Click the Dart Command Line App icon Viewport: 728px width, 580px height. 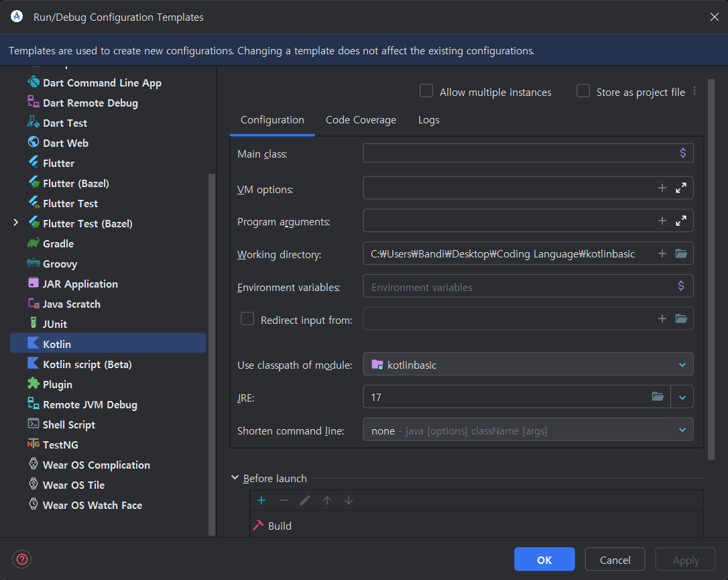[34, 82]
